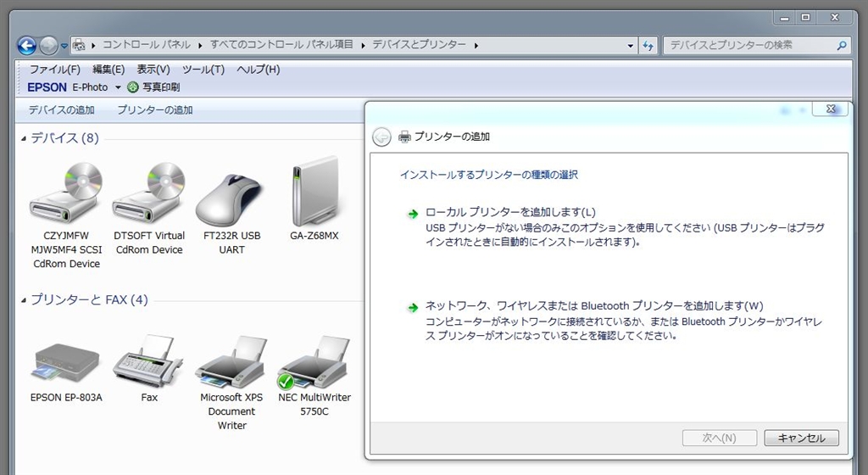Select the DTSOFT Virtual CdRom Device icon
The width and height of the screenshot is (868, 475).
pyautogui.click(x=149, y=193)
